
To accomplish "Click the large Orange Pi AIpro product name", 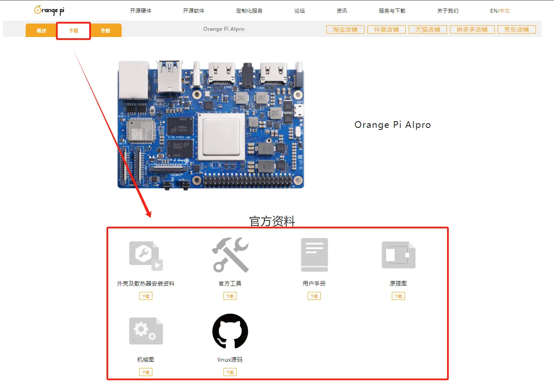I will [x=393, y=125].
